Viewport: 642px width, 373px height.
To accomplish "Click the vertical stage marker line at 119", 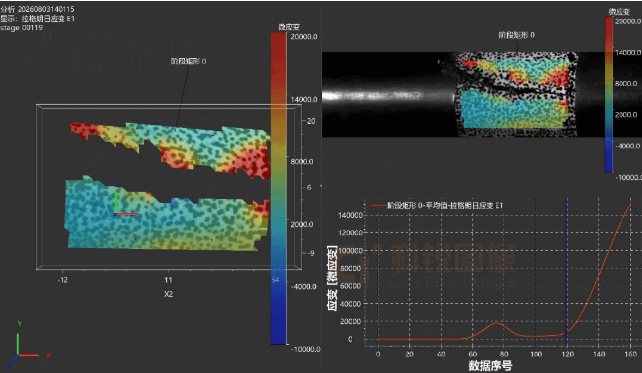I will pyautogui.click(x=567, y=272).
